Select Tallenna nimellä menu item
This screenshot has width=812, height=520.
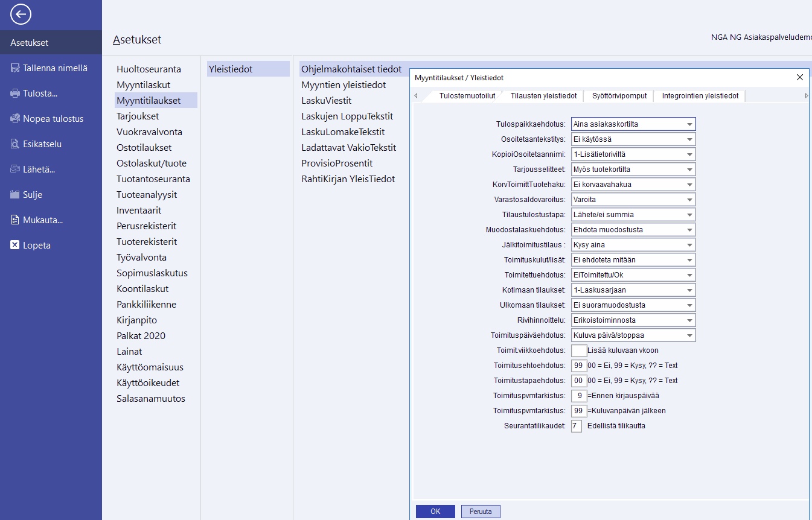[51, 68]
